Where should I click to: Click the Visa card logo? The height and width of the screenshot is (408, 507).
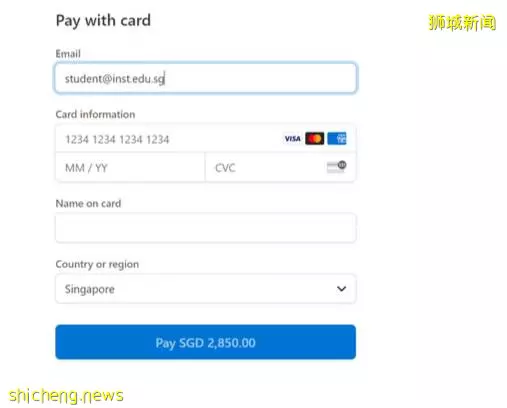(292, 139)
